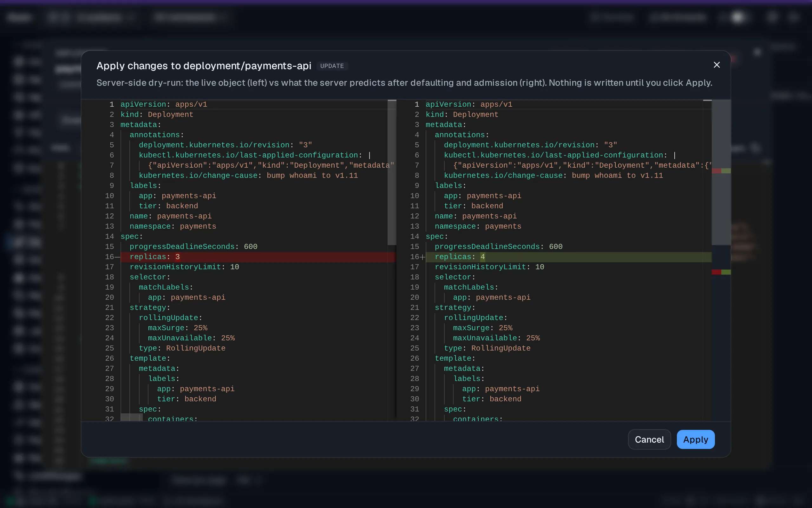Click 'progressDeadlineSeconds: 600' in the right pane
Viewport: 812px width, 508px height.
pyautogui.click(x=498, y=247)
